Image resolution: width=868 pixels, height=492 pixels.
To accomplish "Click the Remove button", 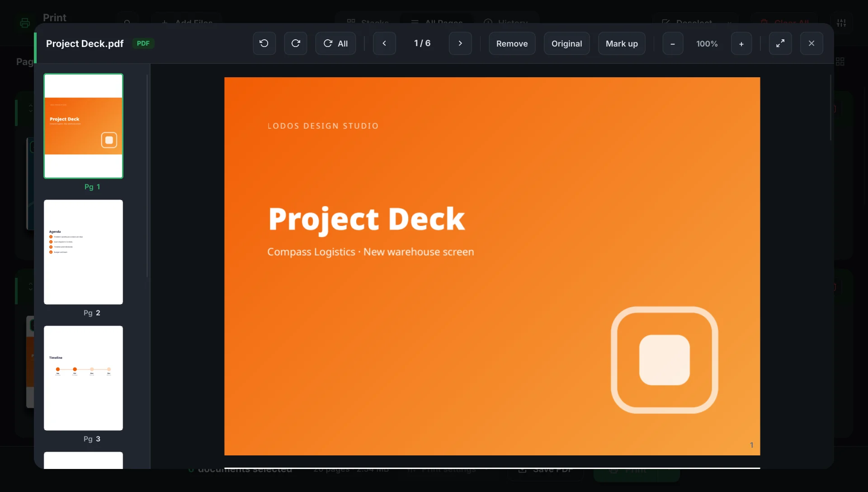I will [x=512, y=43].
